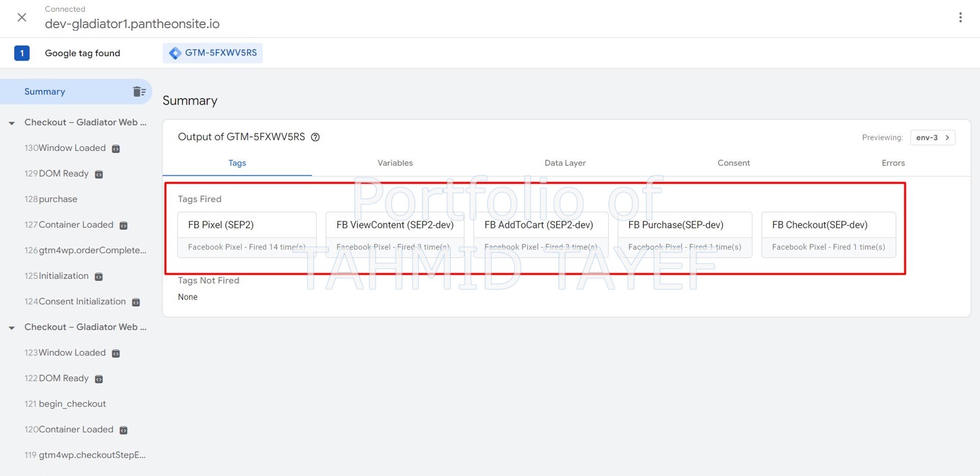Switch to the Tags tab

coord(237,163)
